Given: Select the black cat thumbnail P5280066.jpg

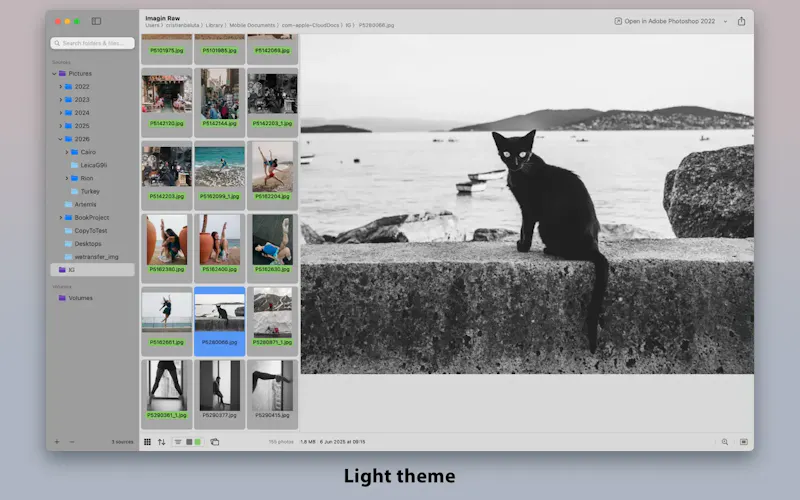Looking at the screenshot, I should click(219, 321).
